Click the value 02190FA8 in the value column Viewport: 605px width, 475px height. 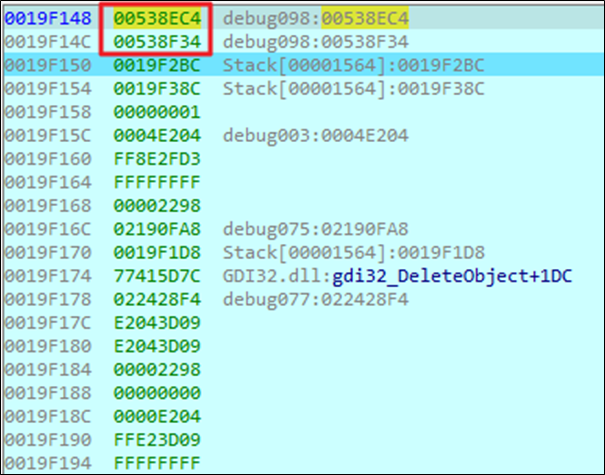click(157, 229)
